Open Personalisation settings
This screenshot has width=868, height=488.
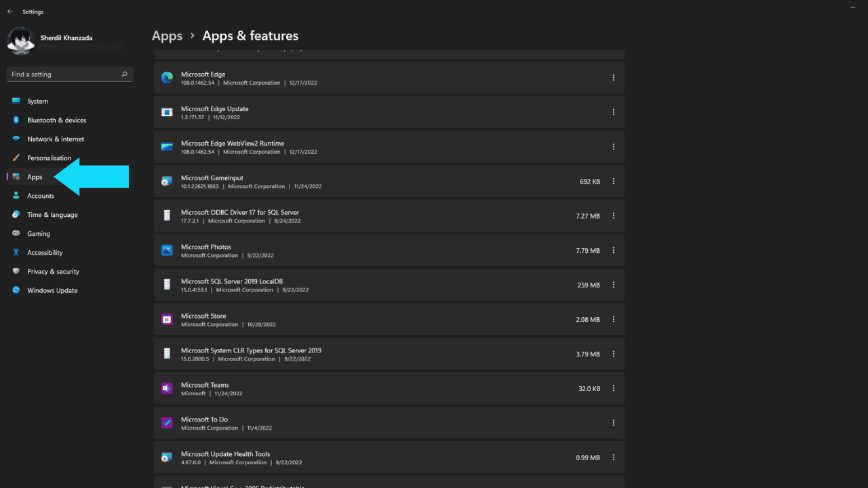(x=70, y=158)
